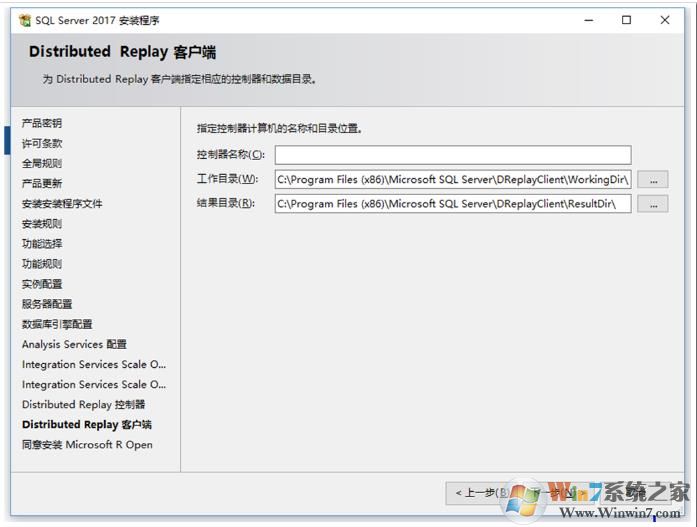Go to the 功能规则 step
The height and width of the screenshot is (527, 697).
point(42,264)
